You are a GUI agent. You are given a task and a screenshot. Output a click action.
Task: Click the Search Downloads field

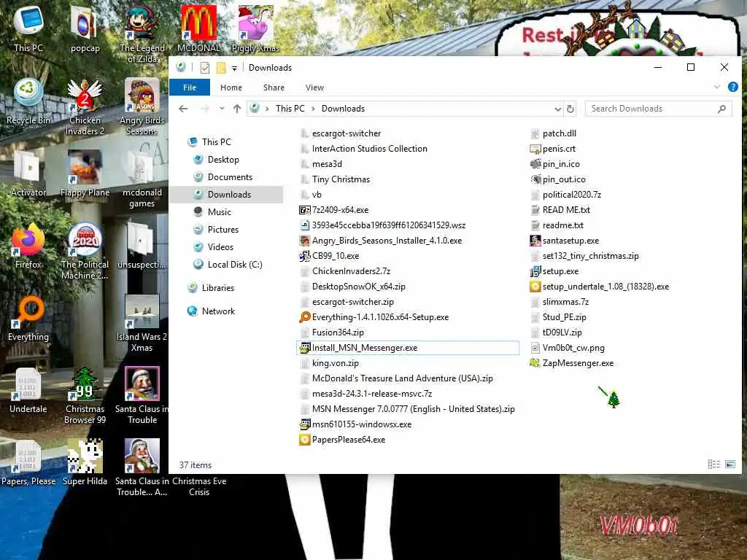[658, 109]
